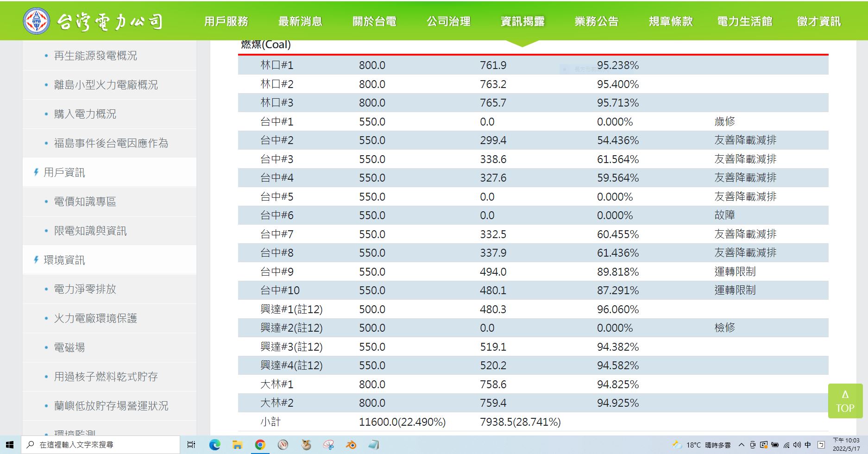The height and width of the screenshot is (454, 868).
Task: Select 林口#3 output value 765.7
Action: point(493,103)
